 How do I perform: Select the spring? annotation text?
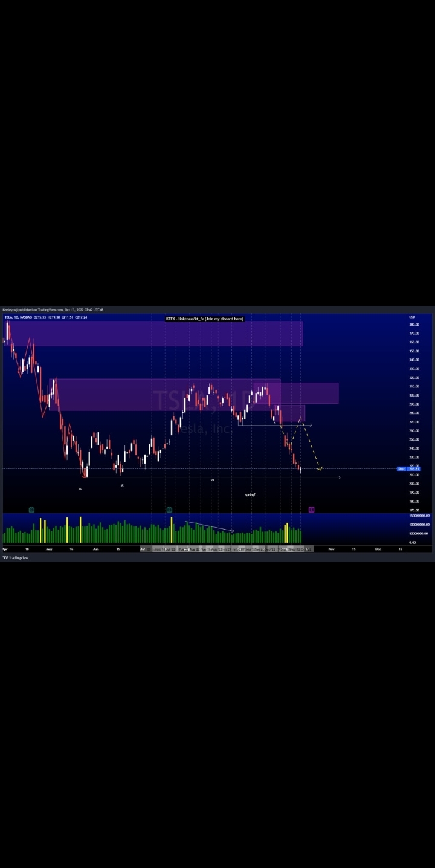click(250, 494)
